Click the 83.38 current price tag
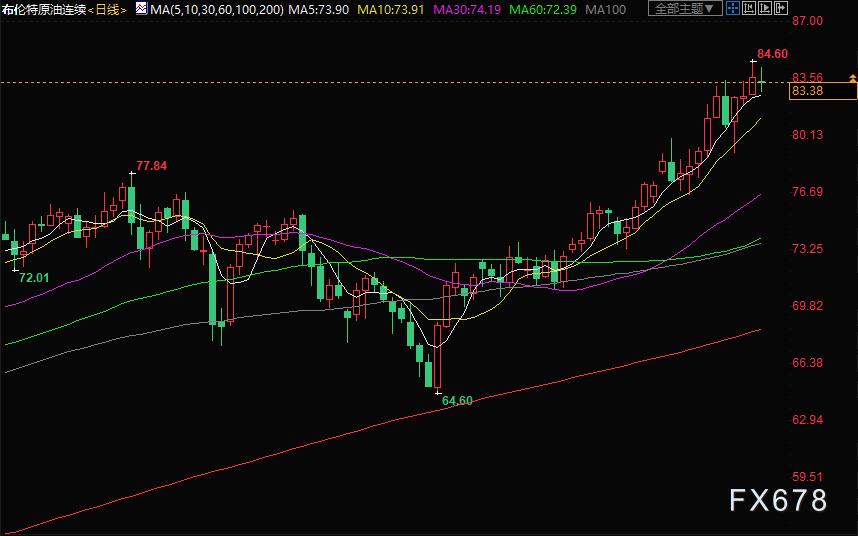The width and height of the screenshot is (858, 536). (822, 91)
